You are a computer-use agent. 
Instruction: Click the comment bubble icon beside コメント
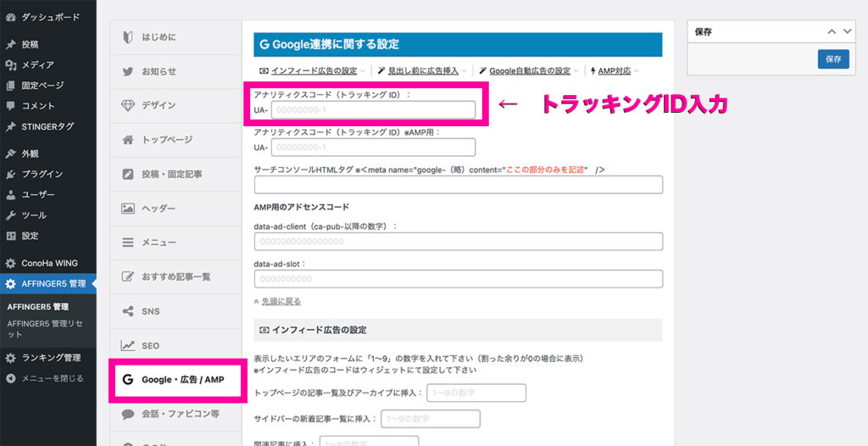pyautogui.click(x=10, y=106)
